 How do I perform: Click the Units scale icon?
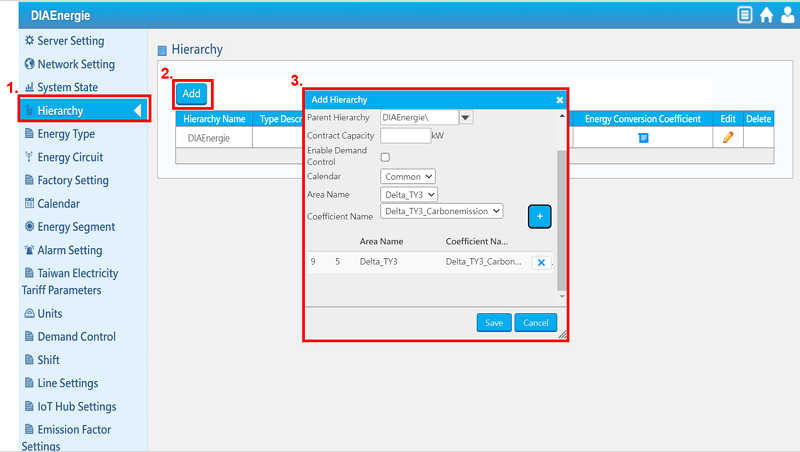[30, 313]
